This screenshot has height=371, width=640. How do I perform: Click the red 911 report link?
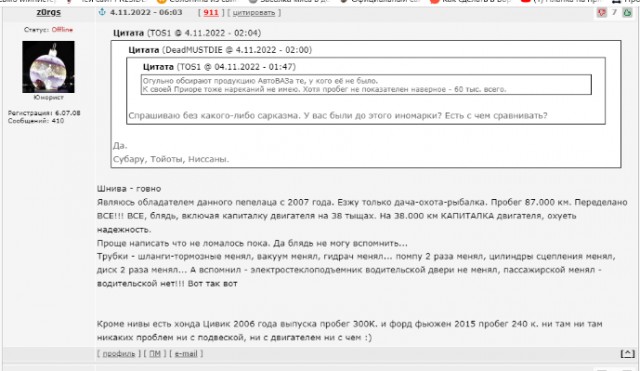click(211, 13)
